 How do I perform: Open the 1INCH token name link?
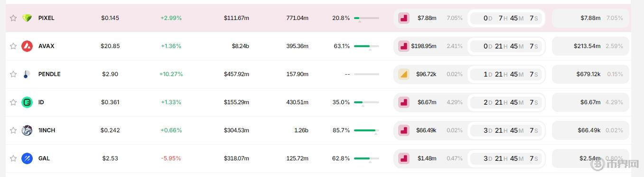coord(47,130)
